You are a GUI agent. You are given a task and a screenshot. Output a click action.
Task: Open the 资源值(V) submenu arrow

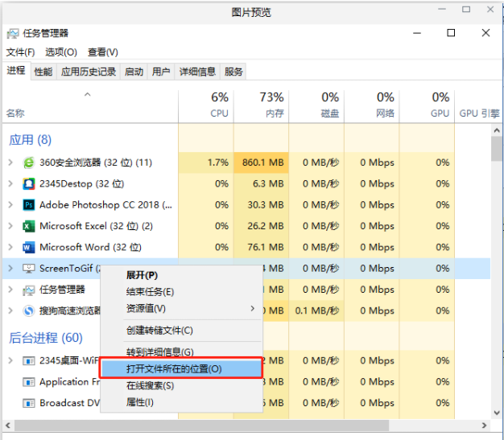(x=252, y=309)
